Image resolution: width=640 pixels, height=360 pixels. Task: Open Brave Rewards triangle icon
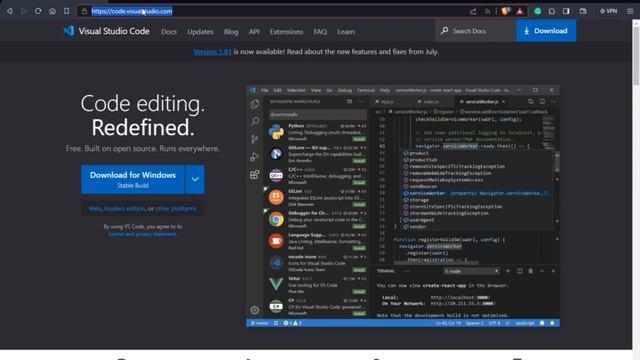[520, 11]
